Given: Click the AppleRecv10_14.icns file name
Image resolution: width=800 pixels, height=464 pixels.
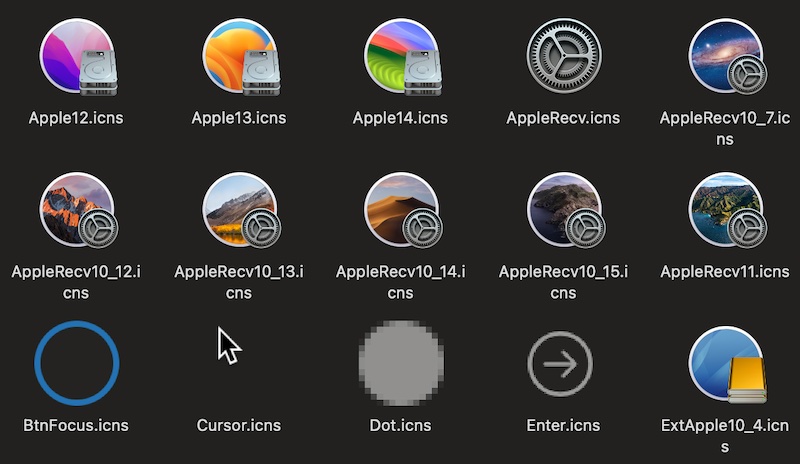Looking at the screenshot, I should click(x=401, y=282).
